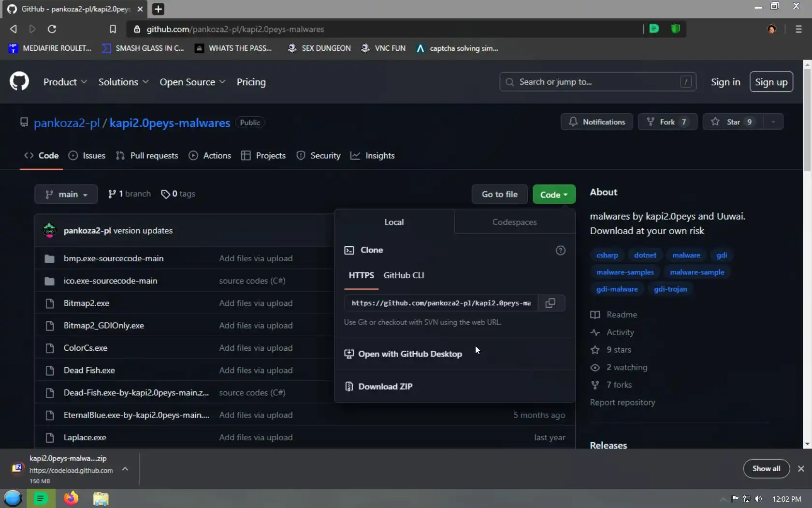The width and height of the screenshot is (812, 508).
Task: Open the Actions tab
Action: click(210, 155)
